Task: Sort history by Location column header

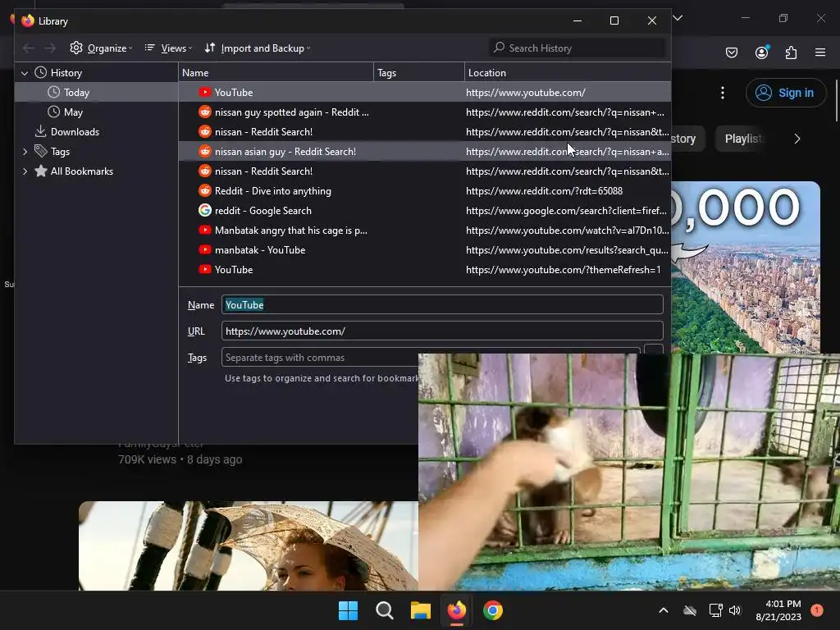Action: (568, 73)
